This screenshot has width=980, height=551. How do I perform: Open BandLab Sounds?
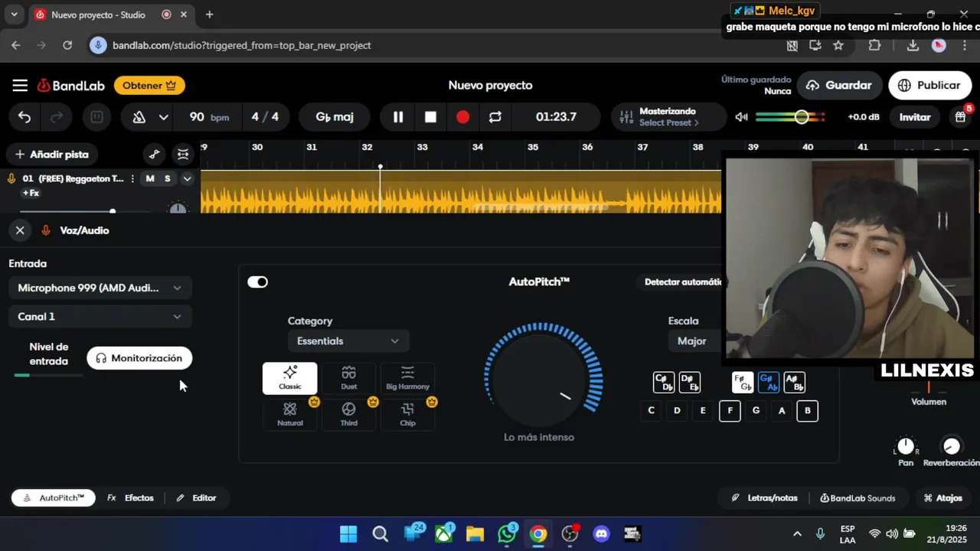pyautogui.click(x=857, y=498)
